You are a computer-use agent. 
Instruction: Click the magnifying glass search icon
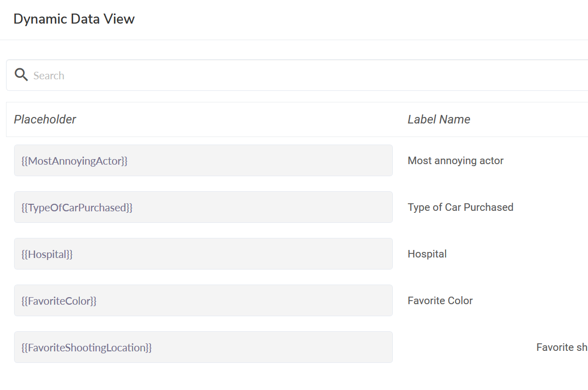point(21,75)
